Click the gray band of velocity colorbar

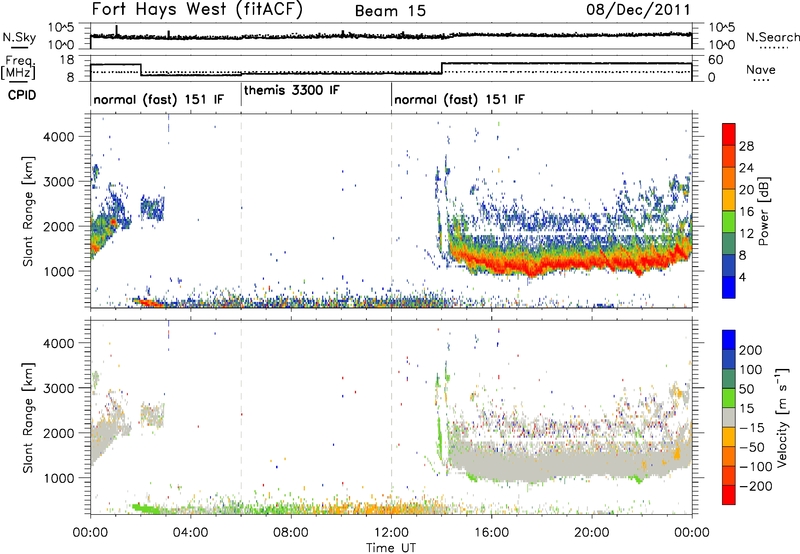(729, 417)
